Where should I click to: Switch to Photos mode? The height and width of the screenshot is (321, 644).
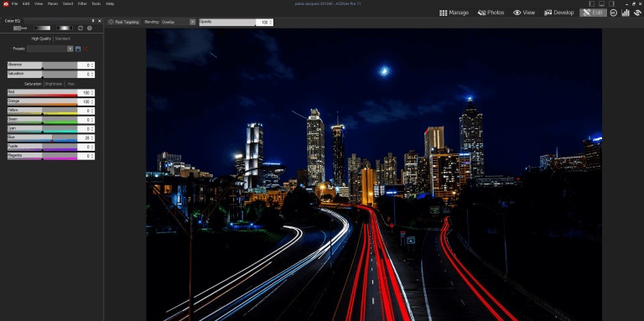(491, 13)
